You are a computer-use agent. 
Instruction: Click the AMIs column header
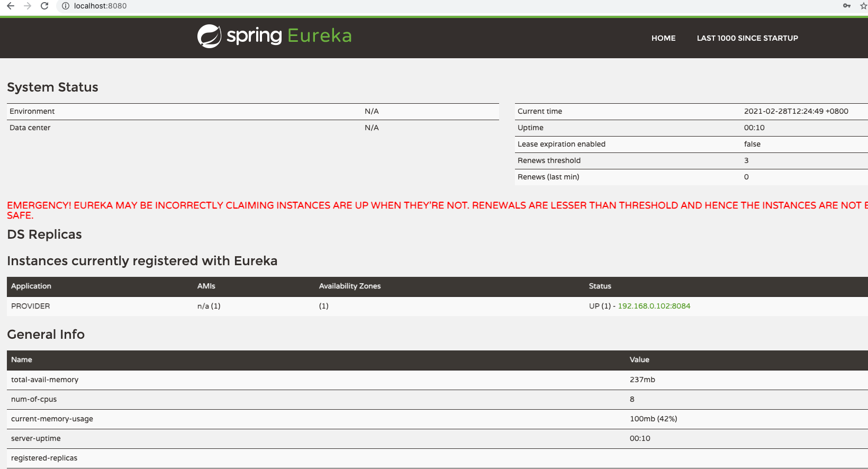206,286
